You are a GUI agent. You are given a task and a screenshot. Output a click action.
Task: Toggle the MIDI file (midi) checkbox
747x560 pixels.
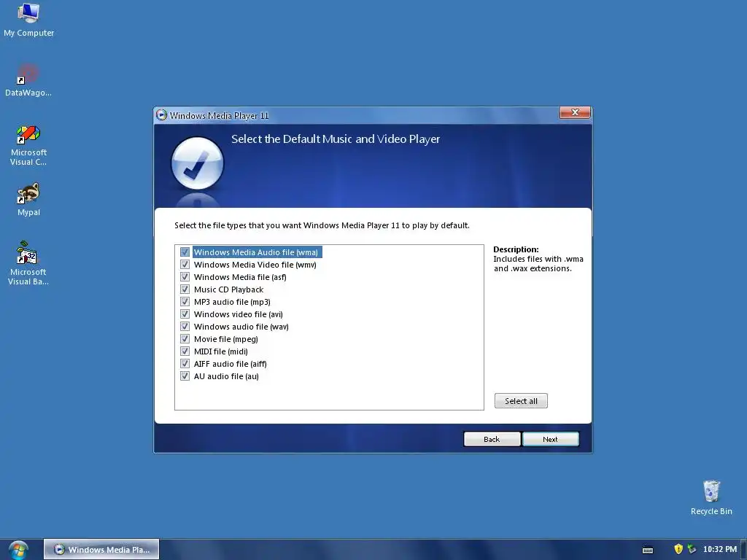(185, 351)
